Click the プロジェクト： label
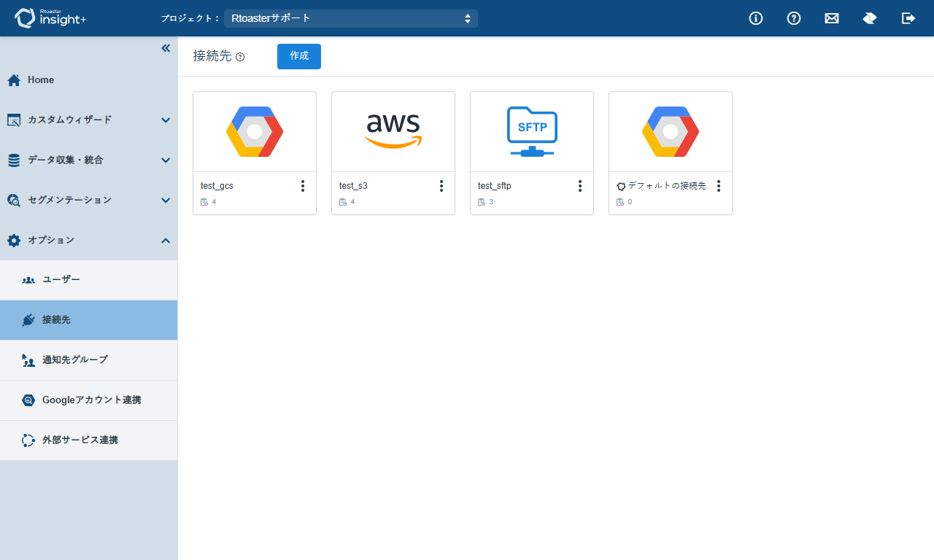 pos(190,18)
